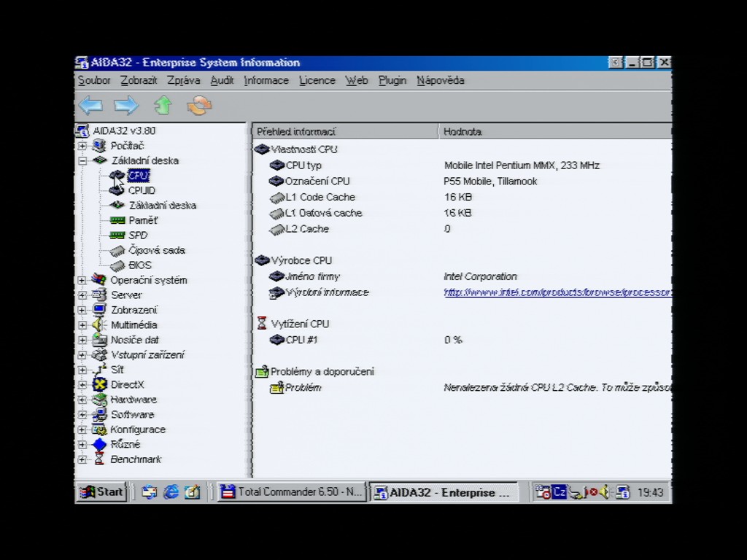Click the Show Desktop quick launch icon
Image resolution: width=747 pixels, height=560 pixels.
tap(193, 492)
